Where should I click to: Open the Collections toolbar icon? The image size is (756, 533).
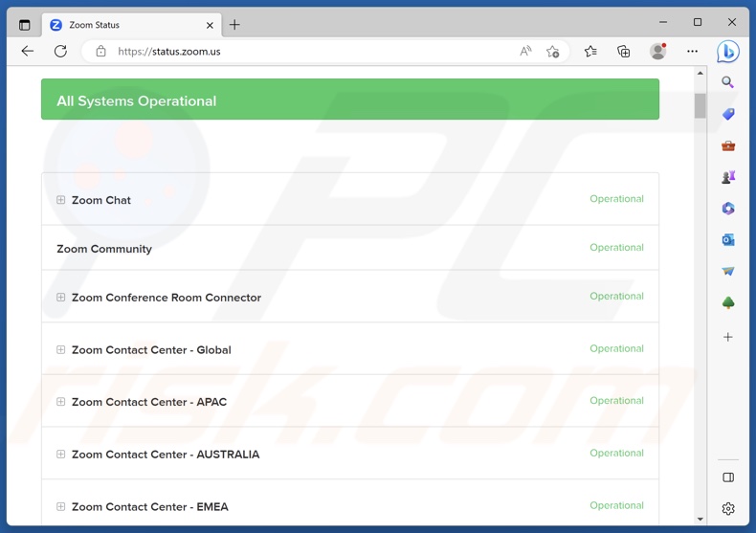pyautogui.click(x=623, y=51)
